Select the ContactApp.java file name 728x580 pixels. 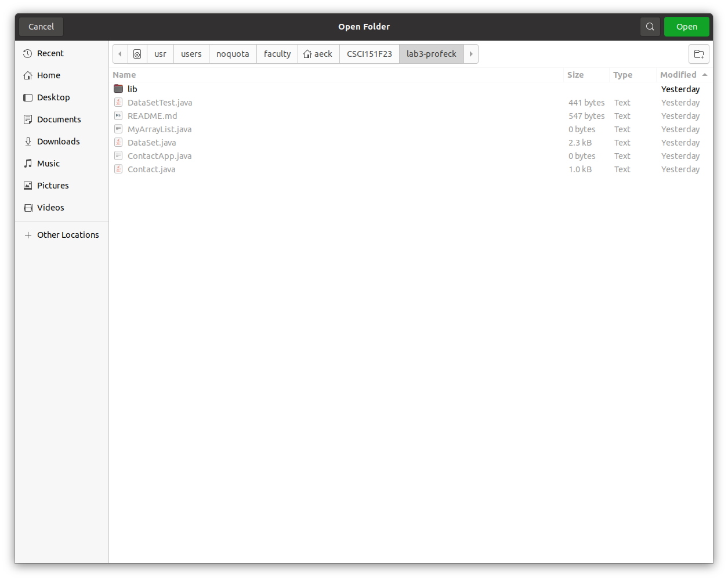tap(160, 156)
